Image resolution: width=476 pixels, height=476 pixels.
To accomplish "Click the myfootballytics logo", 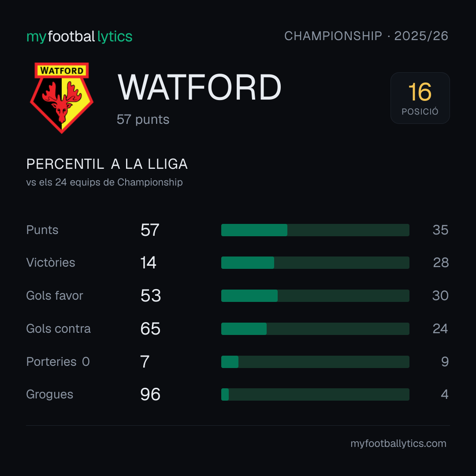I will (x=79, y=37).
